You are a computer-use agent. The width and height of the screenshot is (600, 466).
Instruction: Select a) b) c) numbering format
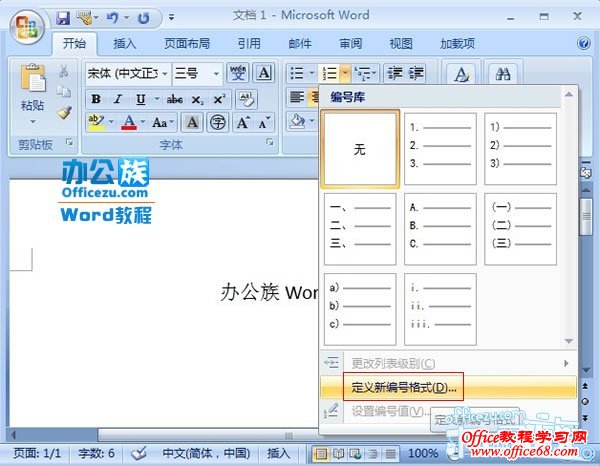(360, 309)
